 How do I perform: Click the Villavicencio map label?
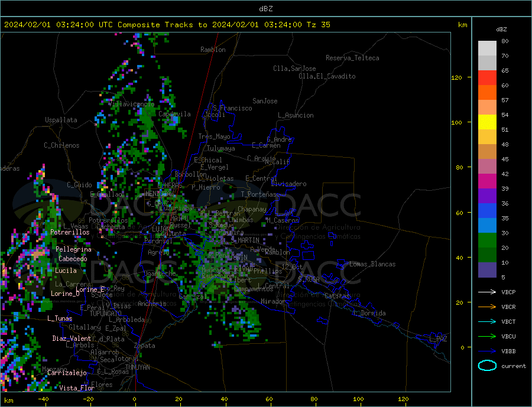pyautogui.click(x=131, y=104)
